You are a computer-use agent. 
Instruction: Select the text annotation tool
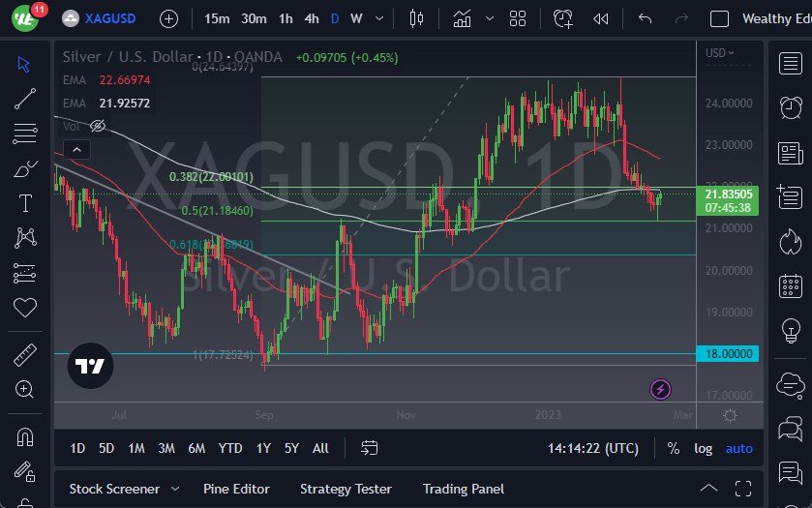click(24, 203)
